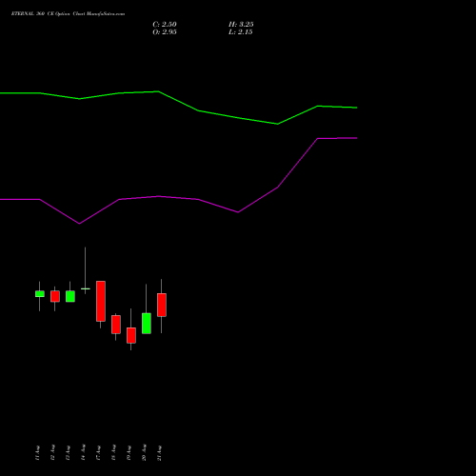Click the high value 'H: 3.25'
This screenshot has height=476, width=476.
[x=241, y=25]
